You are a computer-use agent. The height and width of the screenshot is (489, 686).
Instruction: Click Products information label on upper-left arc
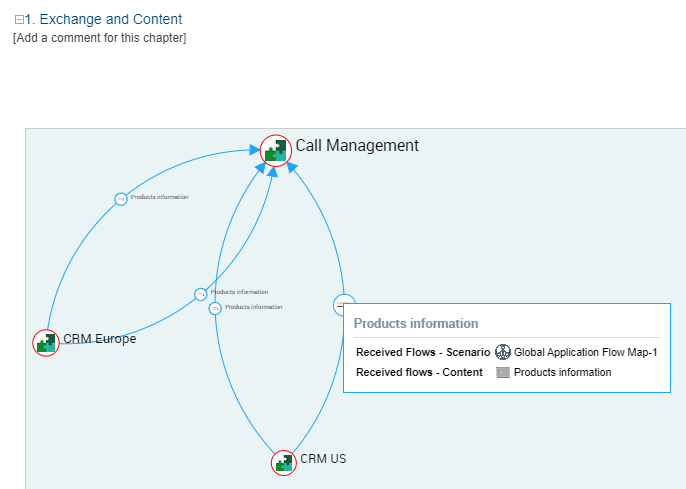[159, 197]
